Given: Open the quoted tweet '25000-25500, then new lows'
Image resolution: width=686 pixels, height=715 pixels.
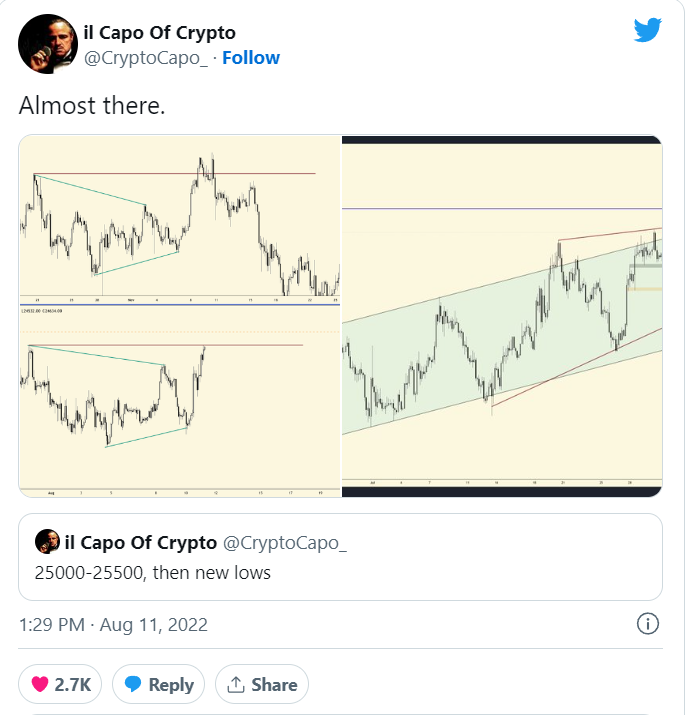Looking at the screenshot, I should pos(340,557).
